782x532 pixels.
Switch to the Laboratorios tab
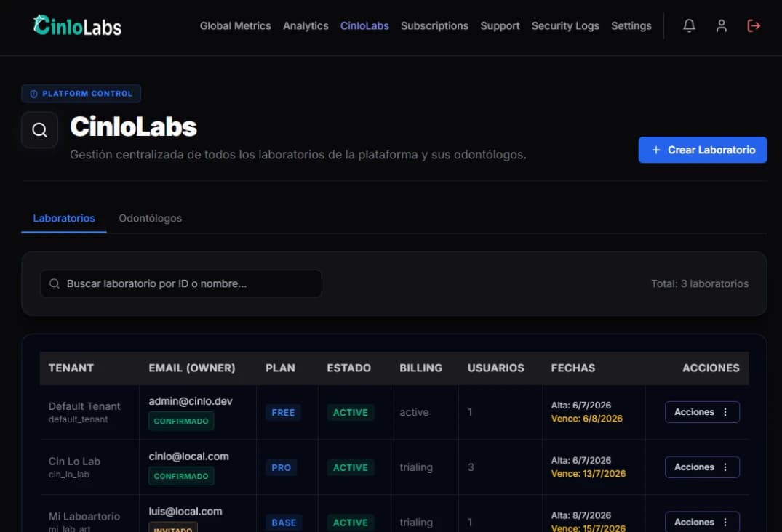(x=64, y=218)
